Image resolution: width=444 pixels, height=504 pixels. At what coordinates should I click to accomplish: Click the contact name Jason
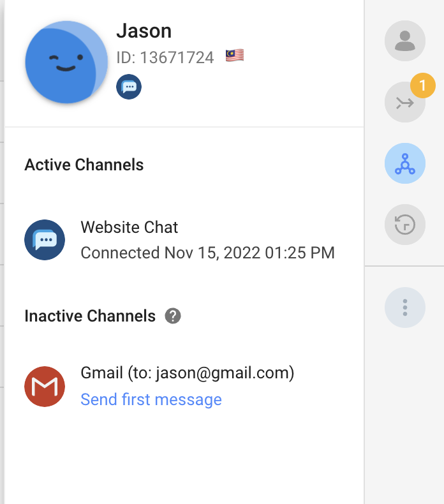144,31
